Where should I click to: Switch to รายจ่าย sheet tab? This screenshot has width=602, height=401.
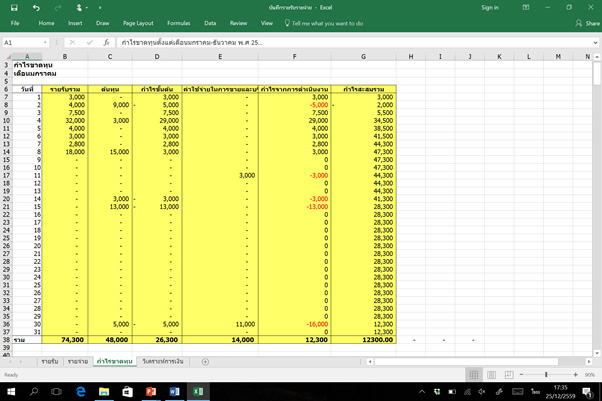(78, 361)
